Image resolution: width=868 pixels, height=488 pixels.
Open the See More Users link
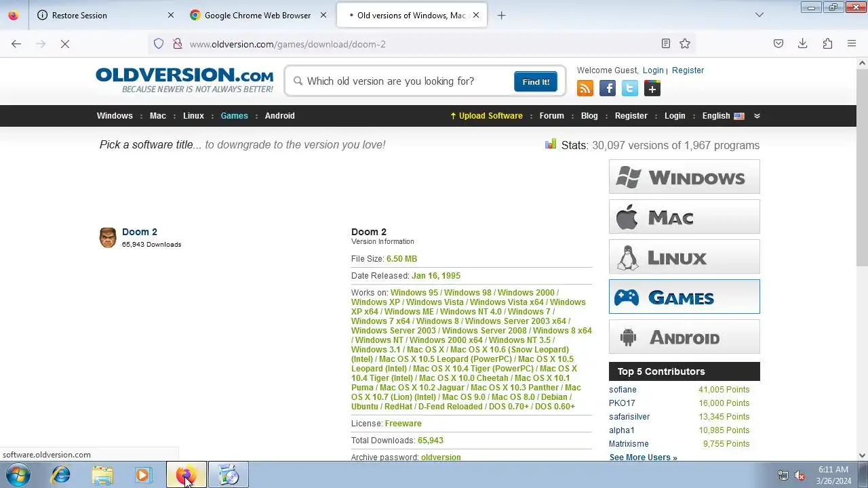pyautogui.click(x=643, y=457)
